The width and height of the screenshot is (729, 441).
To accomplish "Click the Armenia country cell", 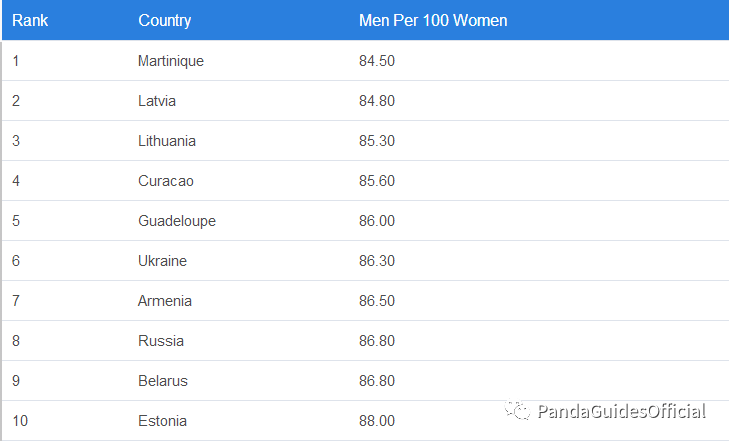I will (165, 301).
